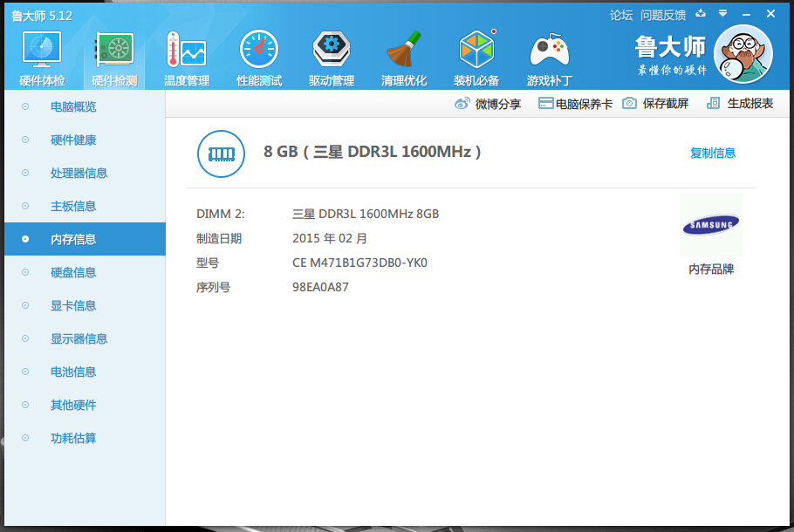The height and width of the screenshot is (532, 794).
Task: Close the 鲁大师 window
Action: pos(770,14)
